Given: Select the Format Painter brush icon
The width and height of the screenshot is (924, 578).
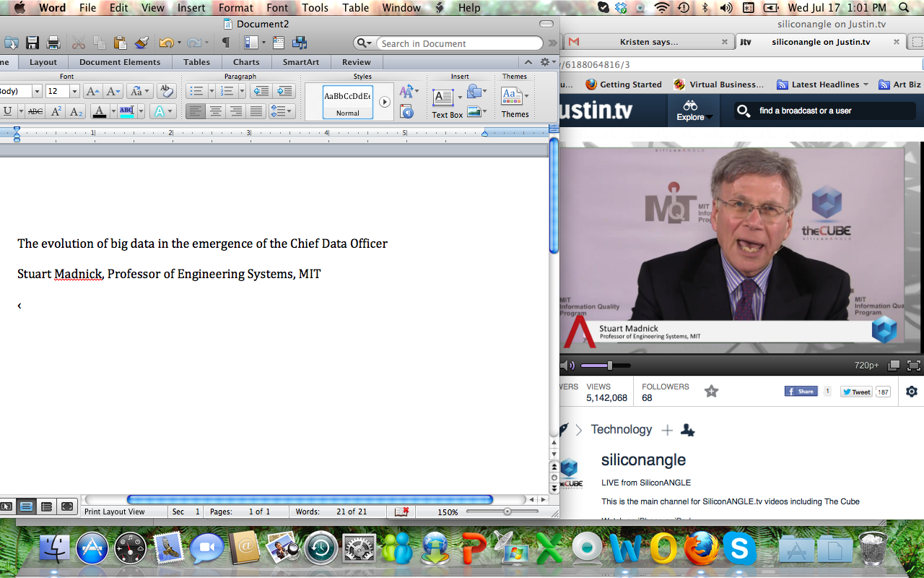Looking at the screenshot, I should 141,43.
